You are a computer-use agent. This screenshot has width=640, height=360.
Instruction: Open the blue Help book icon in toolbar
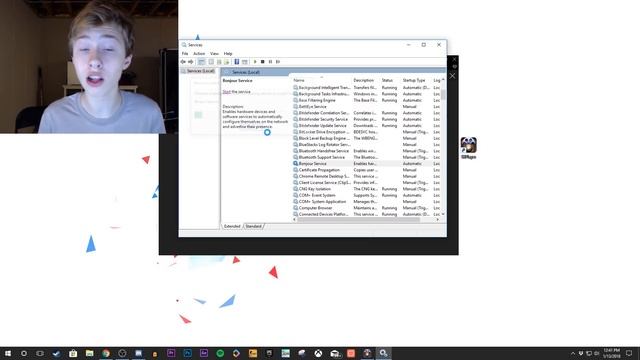point(236,62)
